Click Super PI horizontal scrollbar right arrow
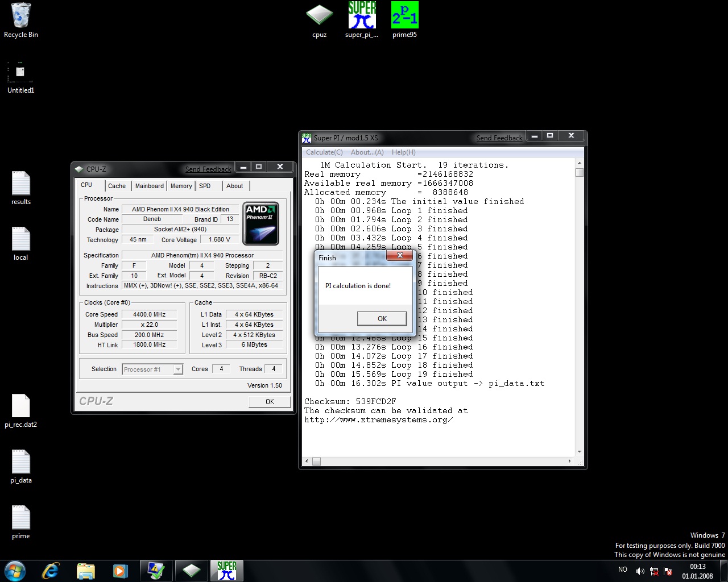Viewport: 728px width, 582px height. [570, 462]
